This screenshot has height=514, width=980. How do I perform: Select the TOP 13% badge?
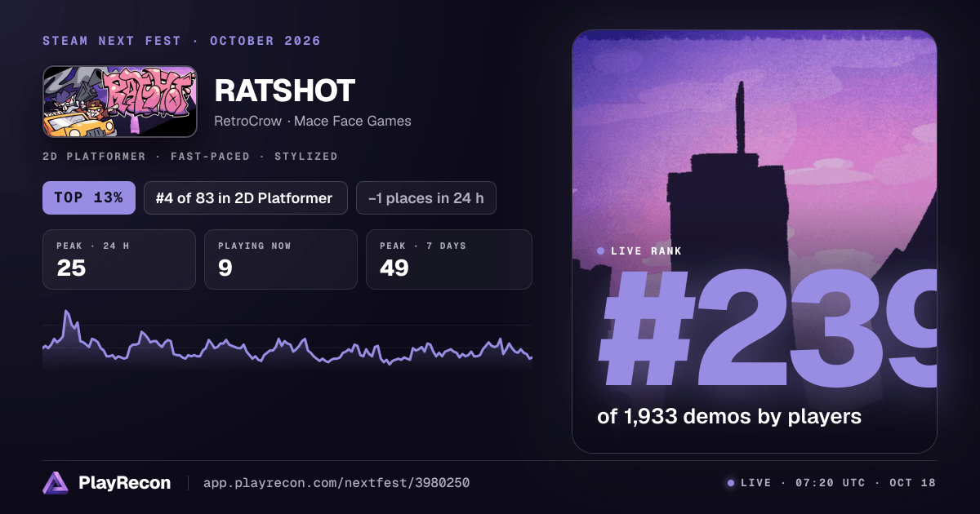point(89,197)
